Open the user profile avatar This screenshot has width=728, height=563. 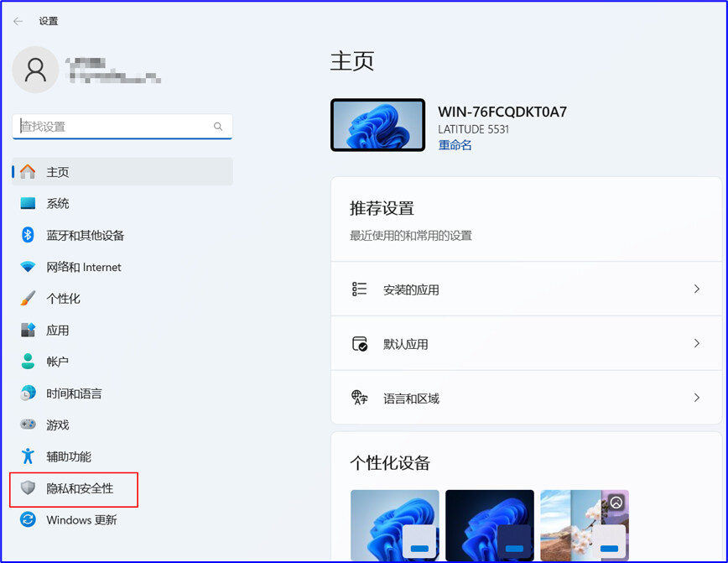click(35, 70)
